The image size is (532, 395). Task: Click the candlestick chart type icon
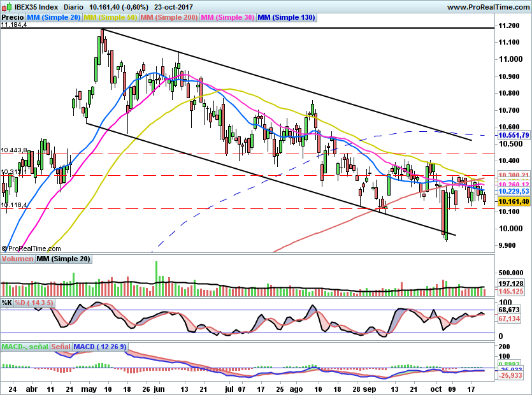pos(6,6)
